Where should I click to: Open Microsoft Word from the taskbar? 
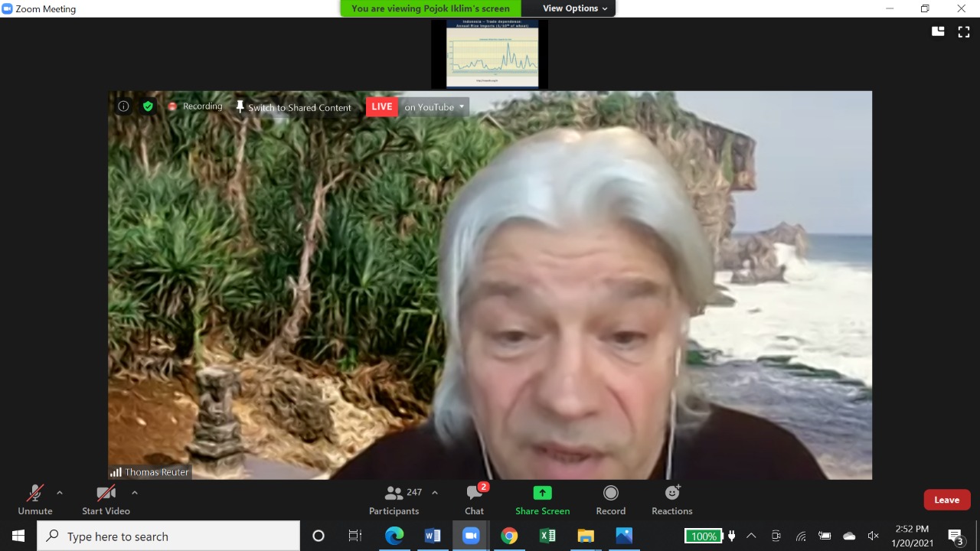pyautogui.click(x=433, y=536)
